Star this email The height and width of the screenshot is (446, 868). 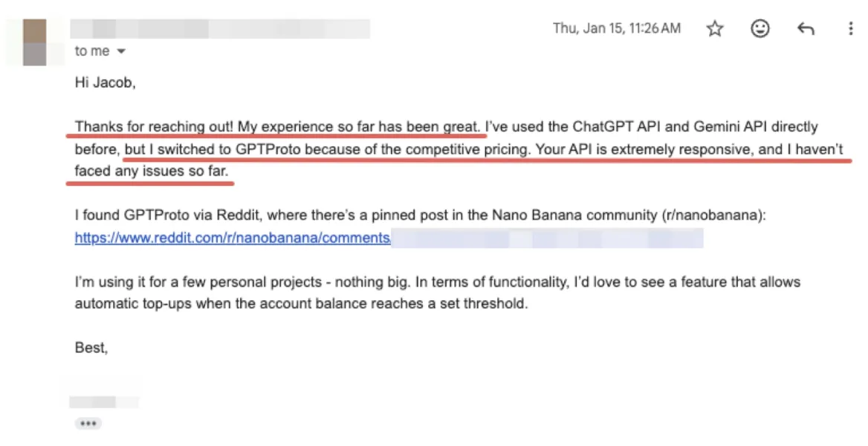pos(714,28)
